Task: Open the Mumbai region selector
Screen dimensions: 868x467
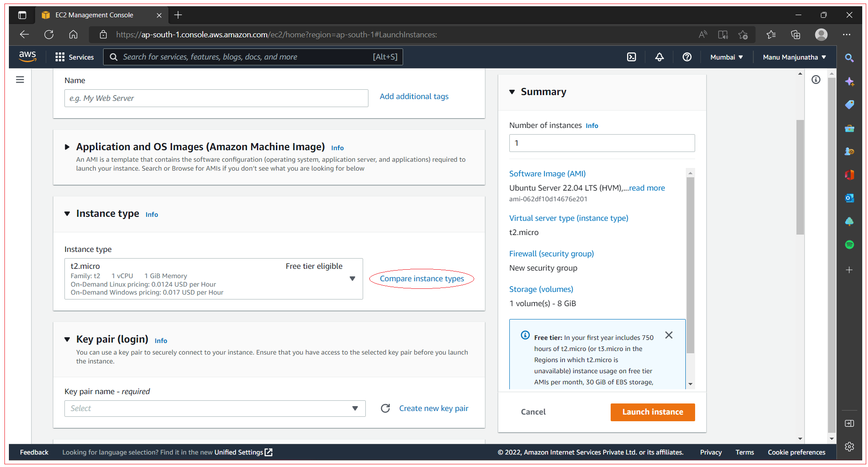Action: [x=726, y=57]
